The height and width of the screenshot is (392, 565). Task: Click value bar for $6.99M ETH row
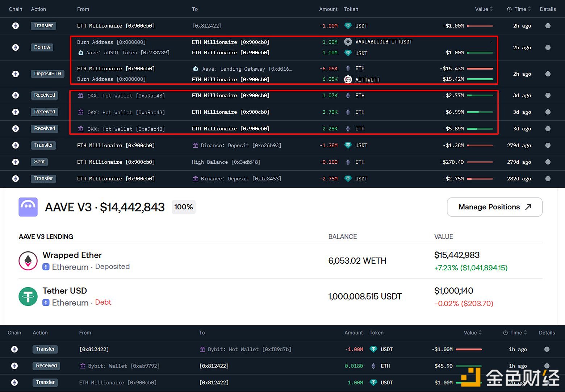point(480,112)
